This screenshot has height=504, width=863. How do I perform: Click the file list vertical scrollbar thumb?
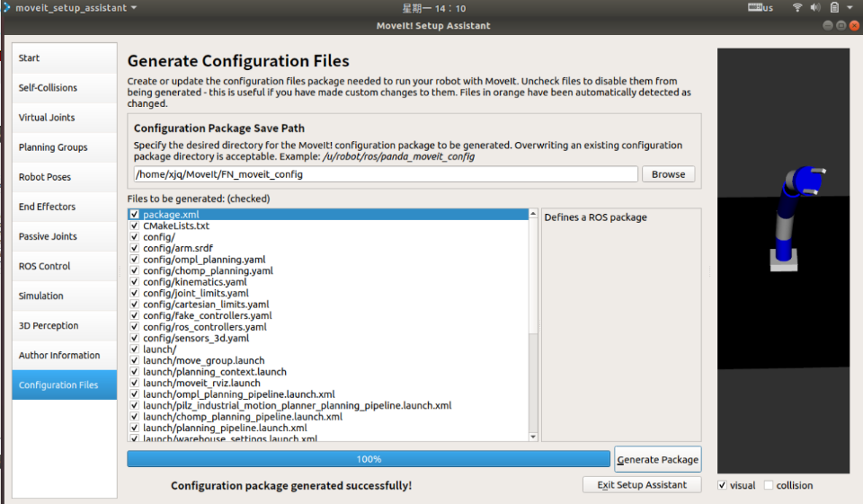point(533,276)
